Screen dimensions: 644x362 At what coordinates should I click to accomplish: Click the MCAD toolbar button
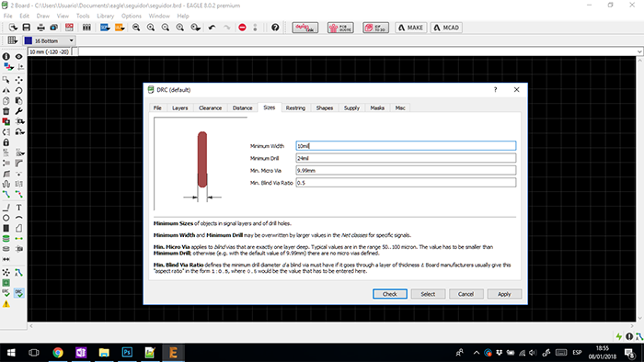pos(446,28)
